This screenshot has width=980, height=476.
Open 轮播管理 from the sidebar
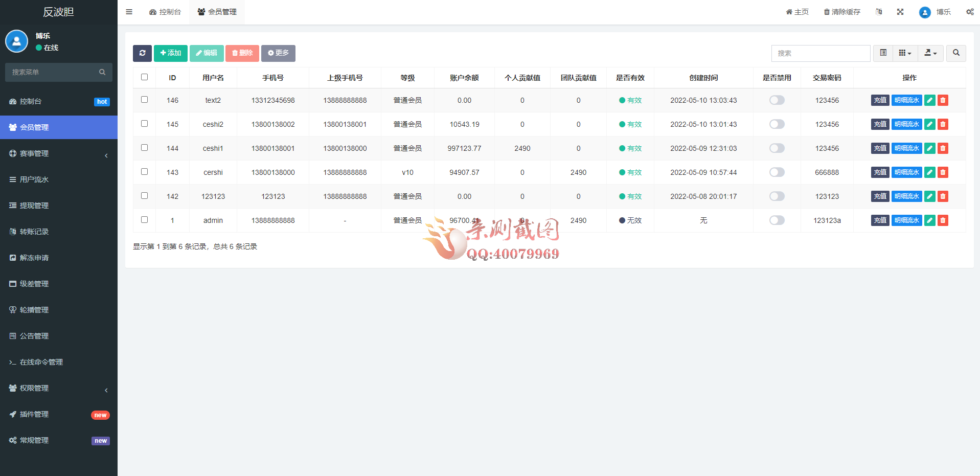pos(34,309)
